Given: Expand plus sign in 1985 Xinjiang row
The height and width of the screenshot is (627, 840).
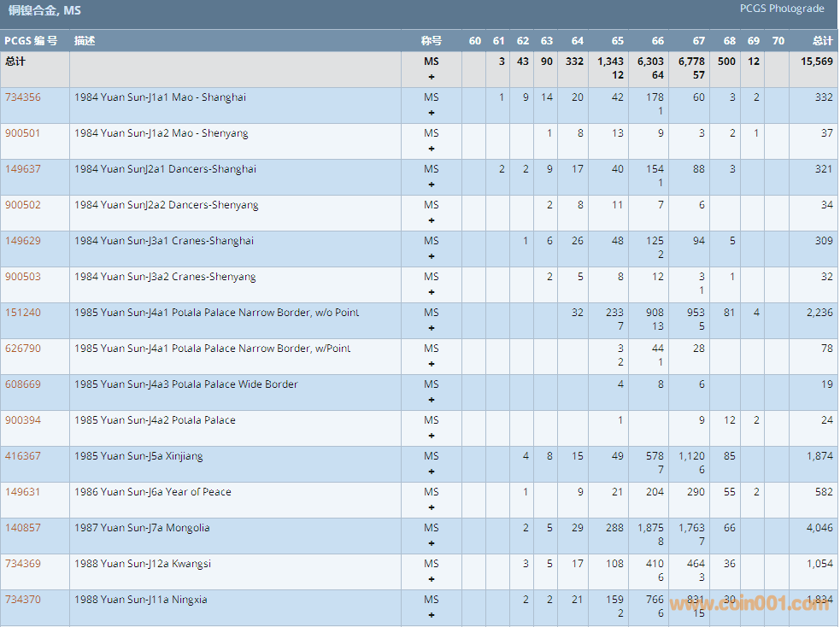Looking at the screenshot, I should coord(432,472).
